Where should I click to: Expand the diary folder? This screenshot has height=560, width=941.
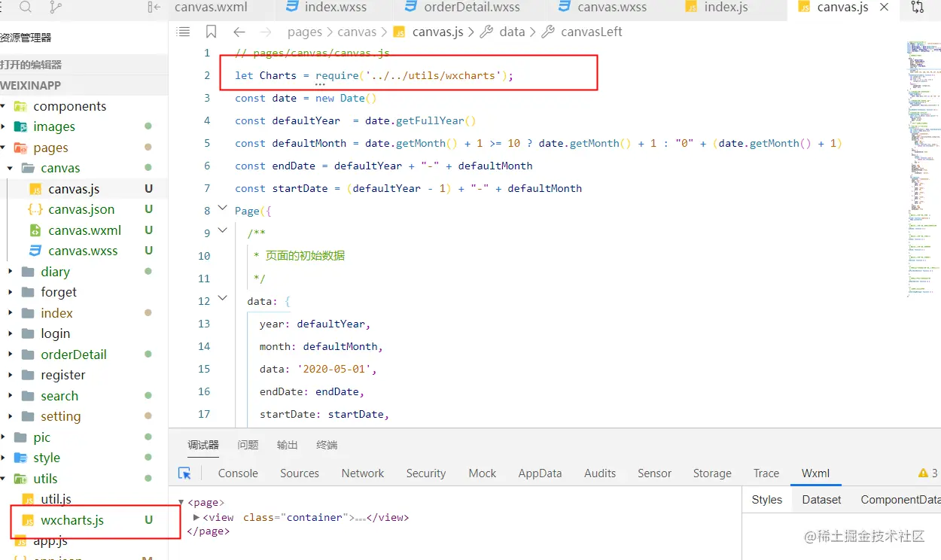(x=11, y=272)
